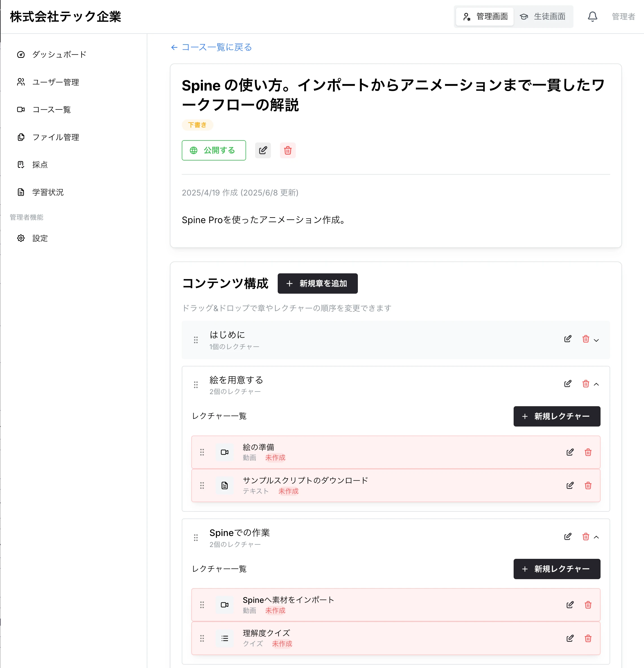This screenshot has height=668, width=644.
Task: Delete the 理解度クイズ lecture
Action: [x=588, y=638]
